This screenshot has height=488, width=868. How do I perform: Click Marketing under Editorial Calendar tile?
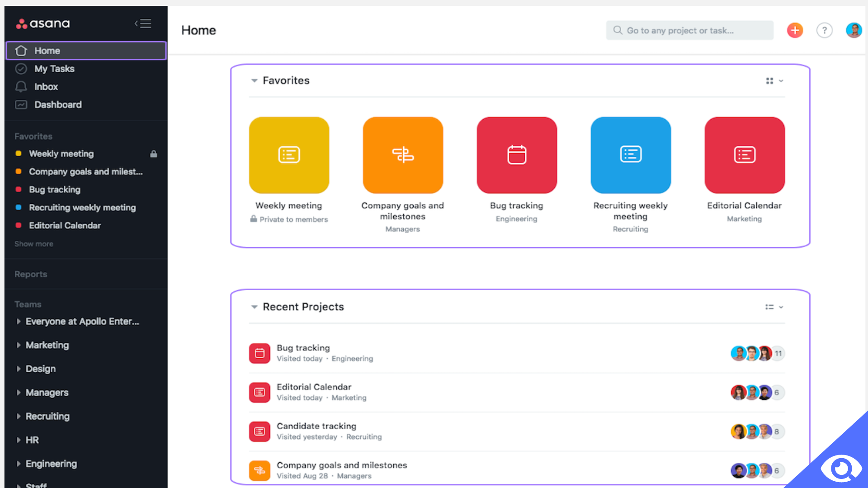point(744,219)
